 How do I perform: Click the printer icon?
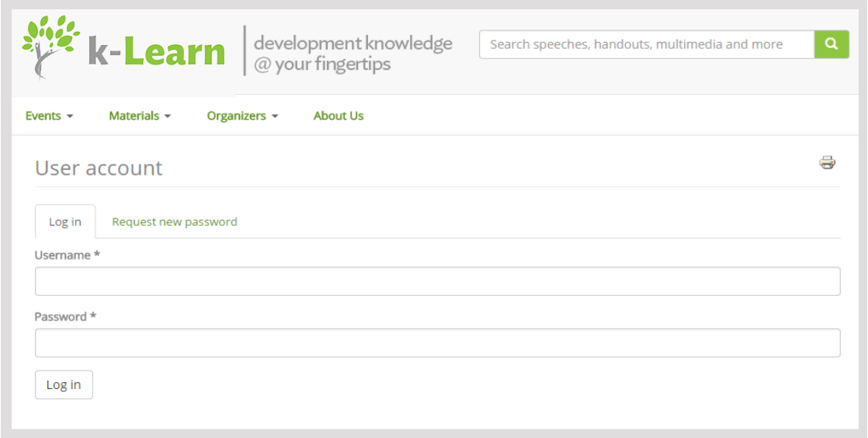tap(827, 162)
